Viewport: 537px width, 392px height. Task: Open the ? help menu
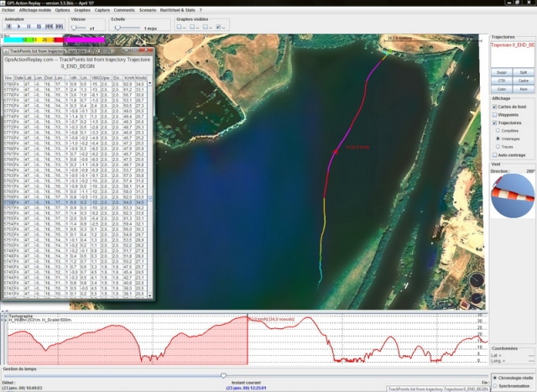(x=201, y=10)
